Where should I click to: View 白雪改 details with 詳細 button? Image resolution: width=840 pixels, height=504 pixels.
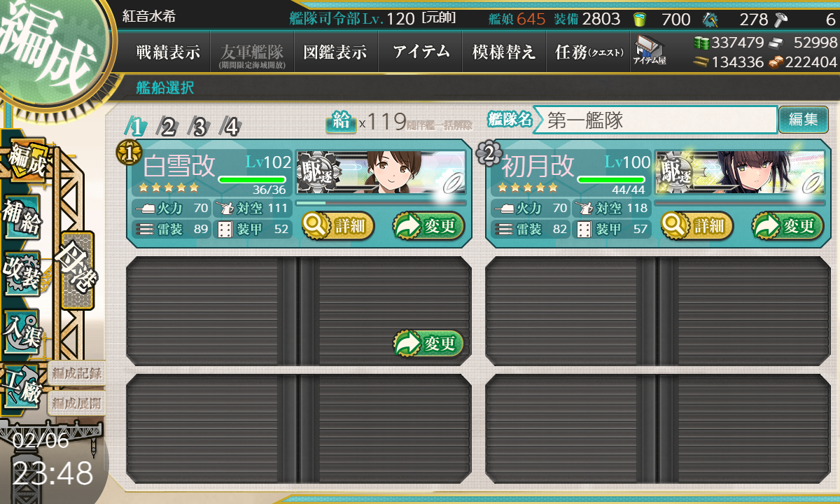[338, 225]
